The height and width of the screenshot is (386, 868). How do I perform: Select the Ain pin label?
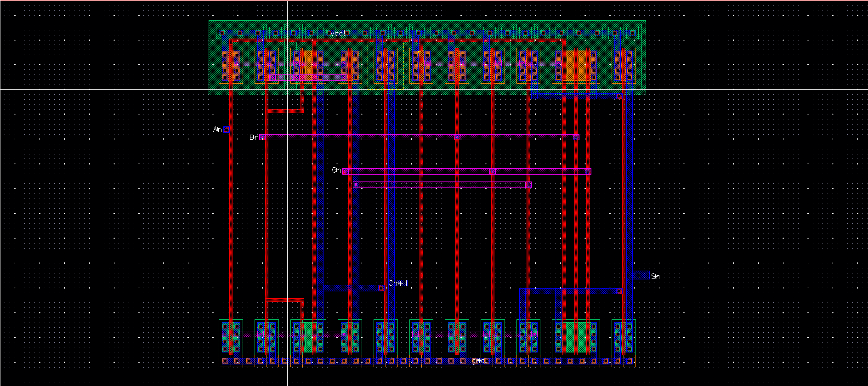coord(217,130)
